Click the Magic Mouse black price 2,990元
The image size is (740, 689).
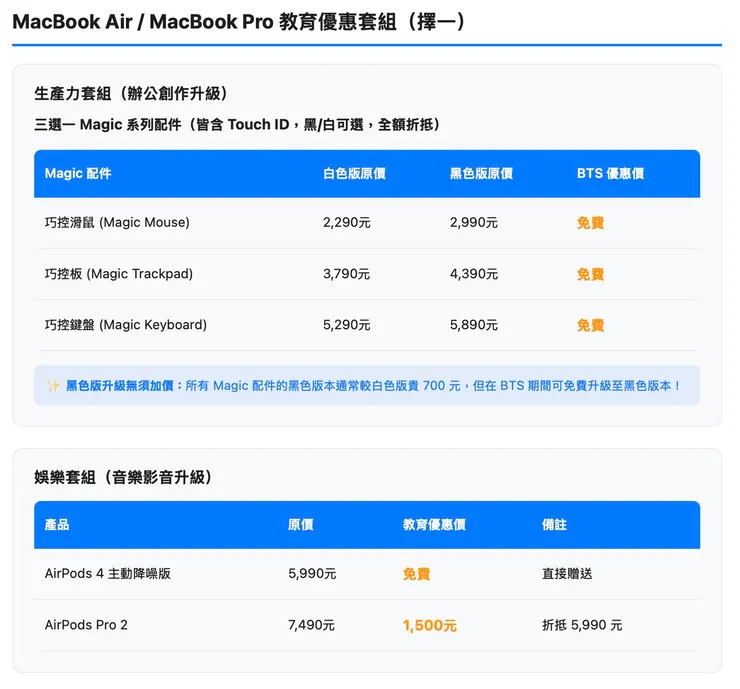pyautogui.click(x=474, y=222)
